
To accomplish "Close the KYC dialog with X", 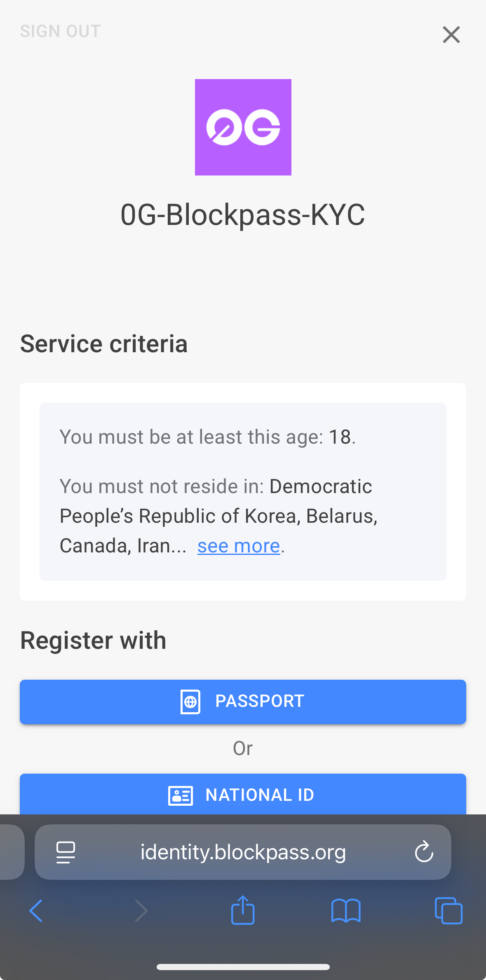I will coord(451,35).
